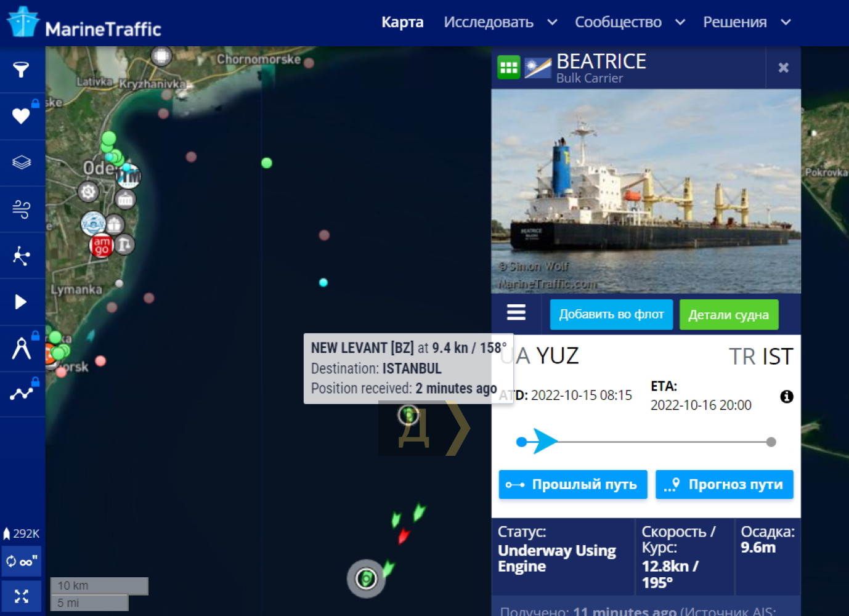The image size is (849, 616).
Task: Toggle fullscreen map expand icon
Action: click(x=22, y=596)
